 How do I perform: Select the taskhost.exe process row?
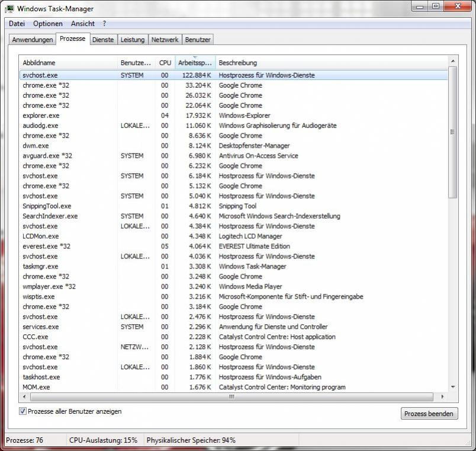233,377
